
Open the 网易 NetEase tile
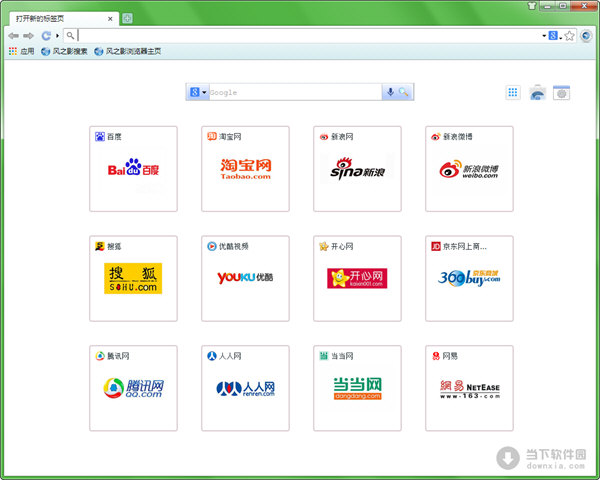470,388
